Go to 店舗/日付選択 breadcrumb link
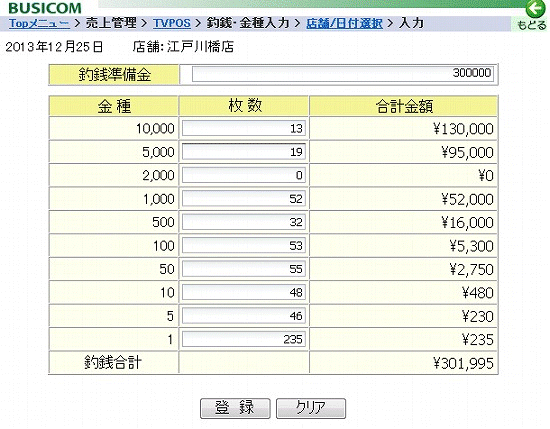550x429 pixels. [x=344, y=24]
